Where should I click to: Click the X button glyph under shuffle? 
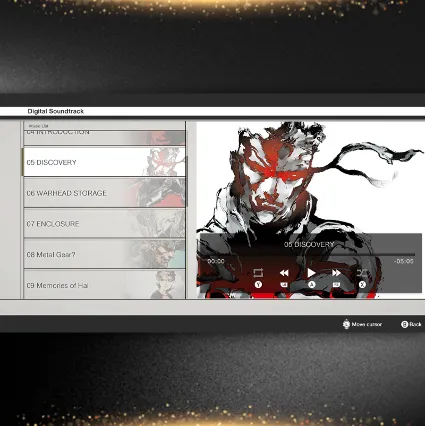[x=362, y=285]
